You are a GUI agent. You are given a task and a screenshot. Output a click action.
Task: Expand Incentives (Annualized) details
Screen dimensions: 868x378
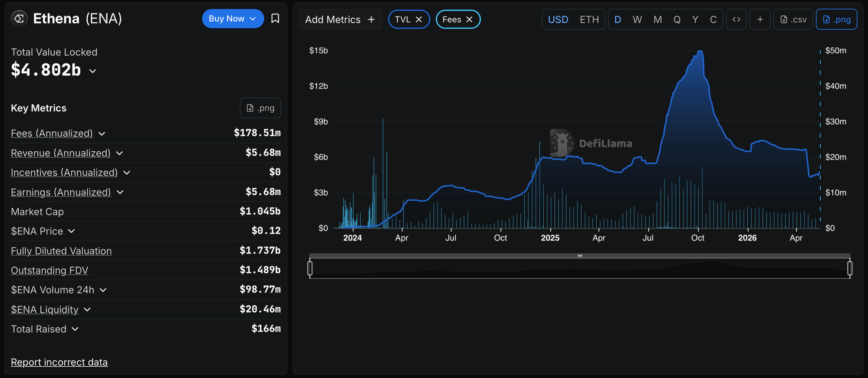[127, 173]
